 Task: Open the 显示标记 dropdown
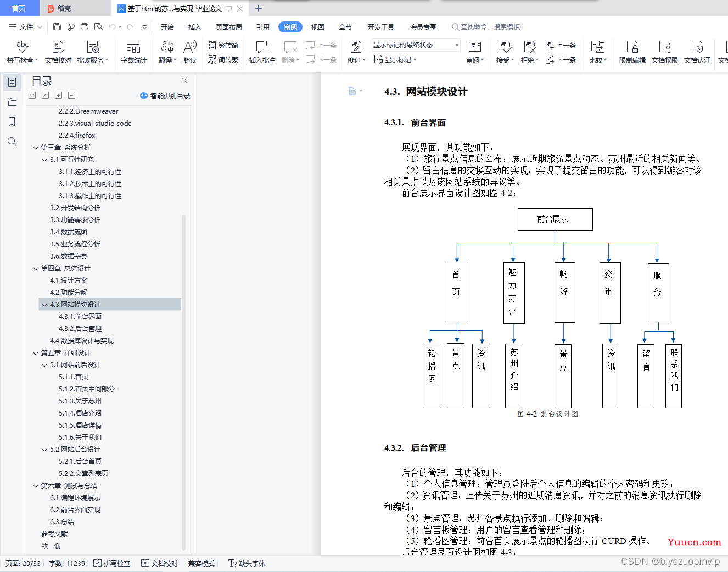tap(395, 59)
